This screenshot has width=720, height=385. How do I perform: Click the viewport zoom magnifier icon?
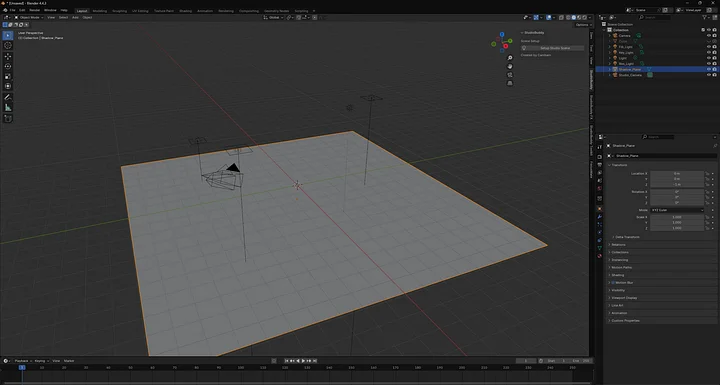tap(510, 58)
